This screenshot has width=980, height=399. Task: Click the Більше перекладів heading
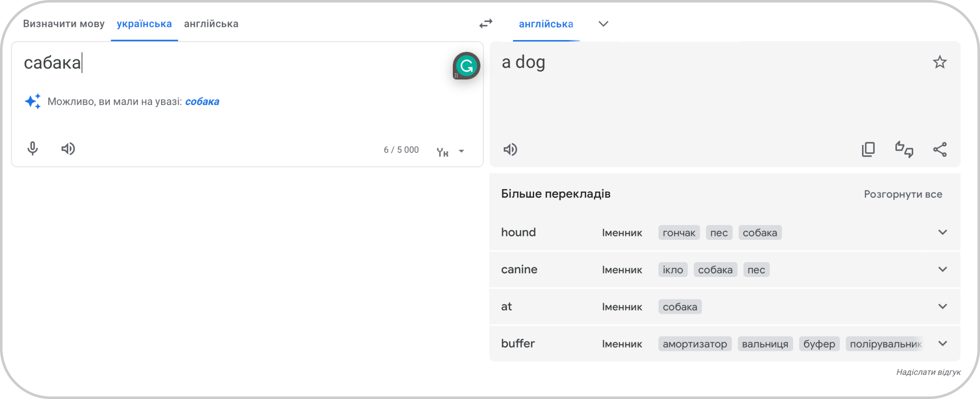point(556,194)
